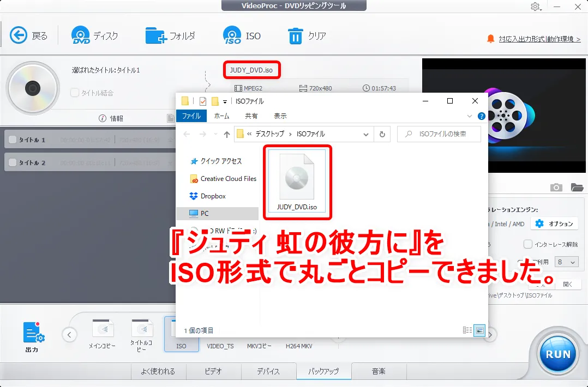Click 開く to open output folder
The image size is (588, 387).
click(x=568, y=285)
